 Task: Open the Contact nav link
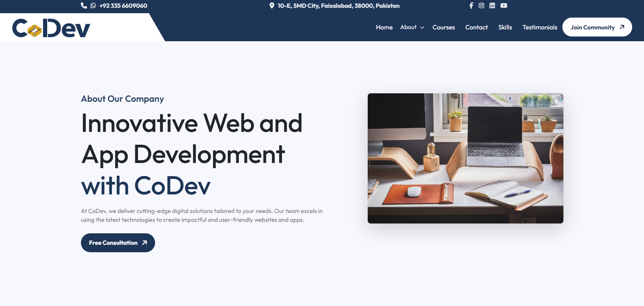pyautogui.click(x=476, y=27)
